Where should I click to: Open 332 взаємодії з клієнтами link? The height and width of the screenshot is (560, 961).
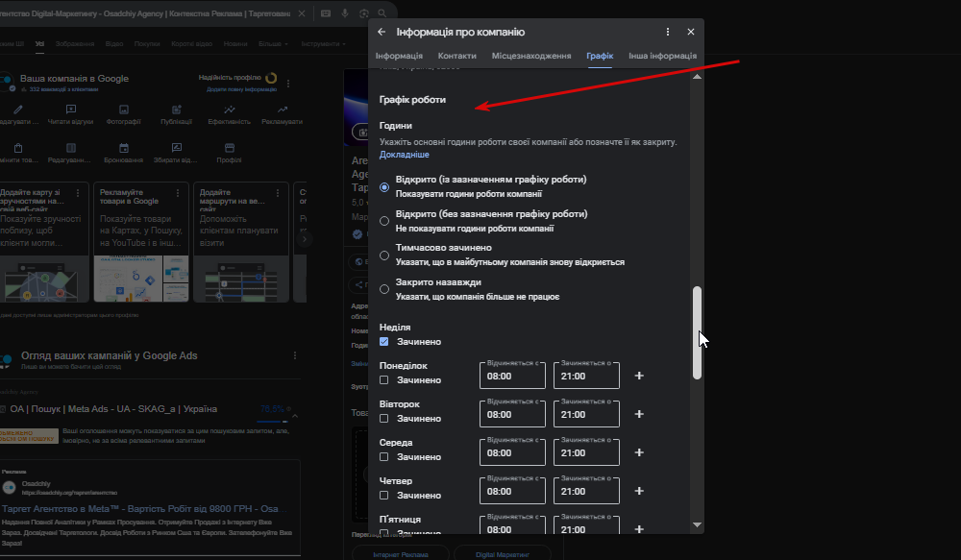pyautogui.click(x=63, y=89)
